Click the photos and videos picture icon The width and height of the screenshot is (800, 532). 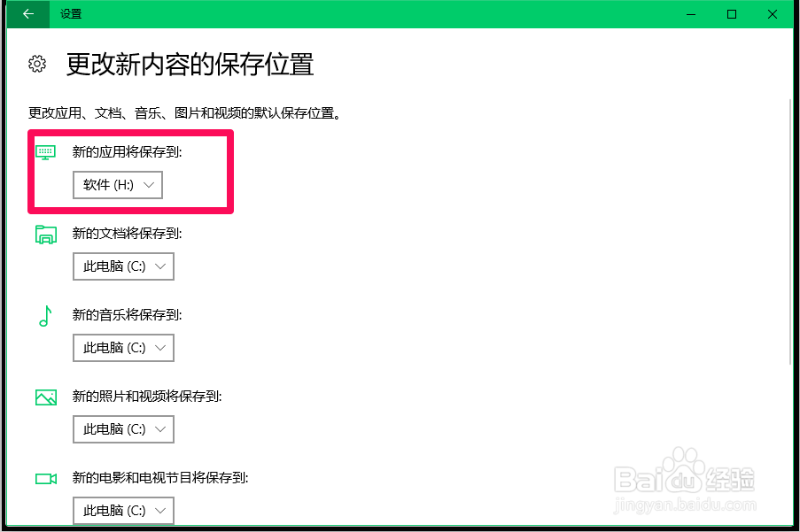tap(45, 397)
